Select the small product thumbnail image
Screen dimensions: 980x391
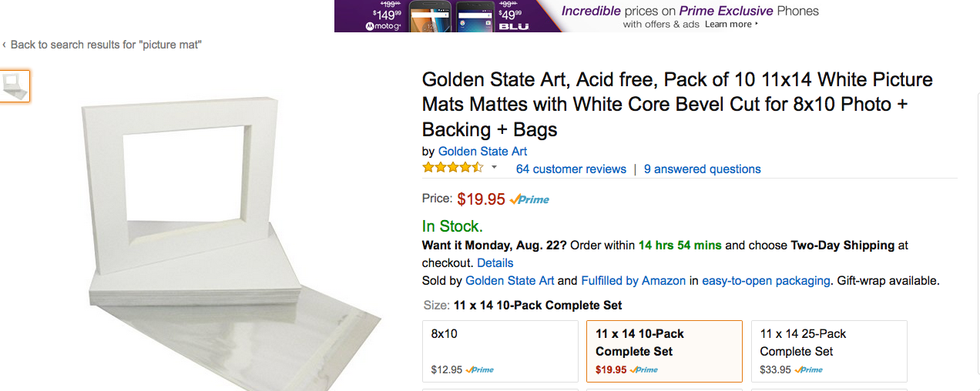[x=15, y=85]
